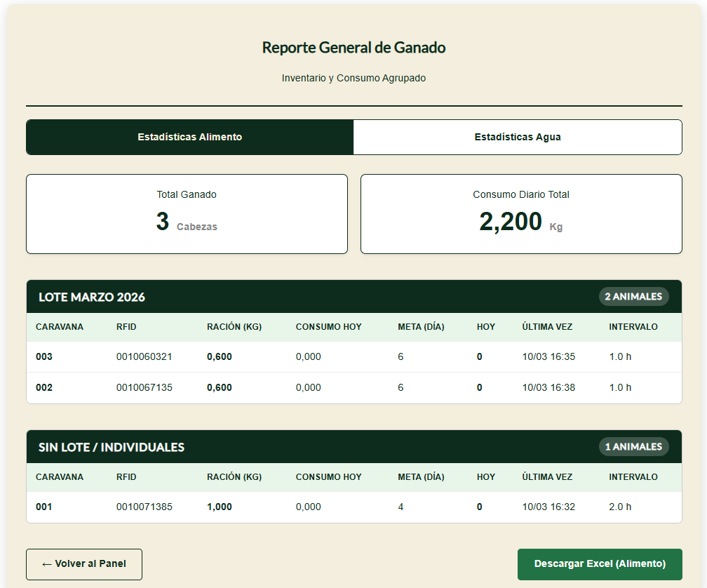
Task: Switch to the Estadísticas Agua tab
Action: tap(517, 137)
